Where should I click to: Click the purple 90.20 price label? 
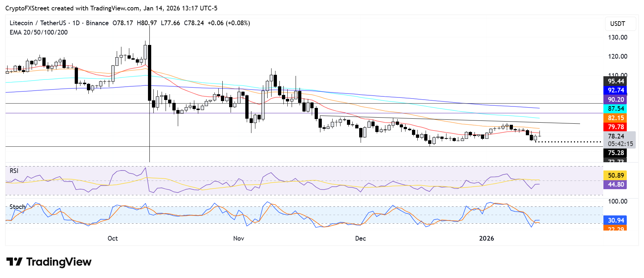coord(616,100)
